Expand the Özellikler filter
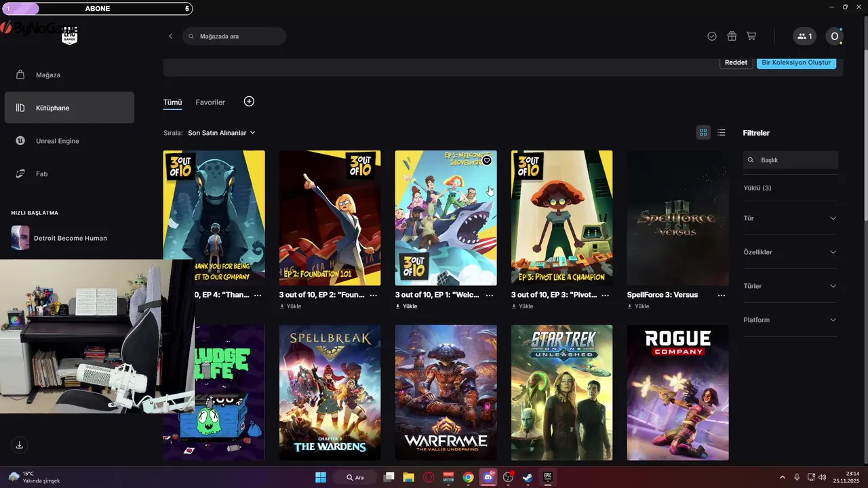Image resolution: width=868 pixels, height=488 pixels. pyautogui.click(x=791, y=252)
